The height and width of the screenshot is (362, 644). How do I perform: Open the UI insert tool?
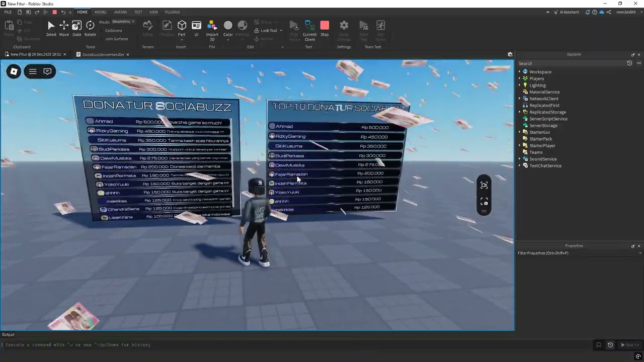(196, 28)
